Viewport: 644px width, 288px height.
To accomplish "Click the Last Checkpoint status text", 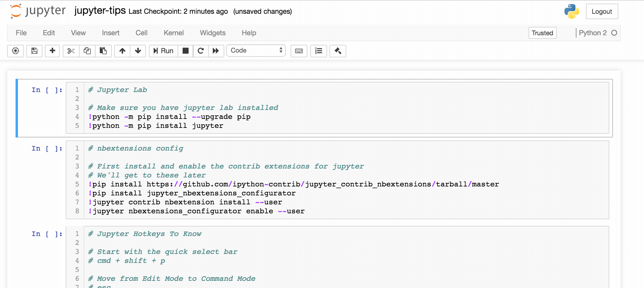I will tap(178, 11).
